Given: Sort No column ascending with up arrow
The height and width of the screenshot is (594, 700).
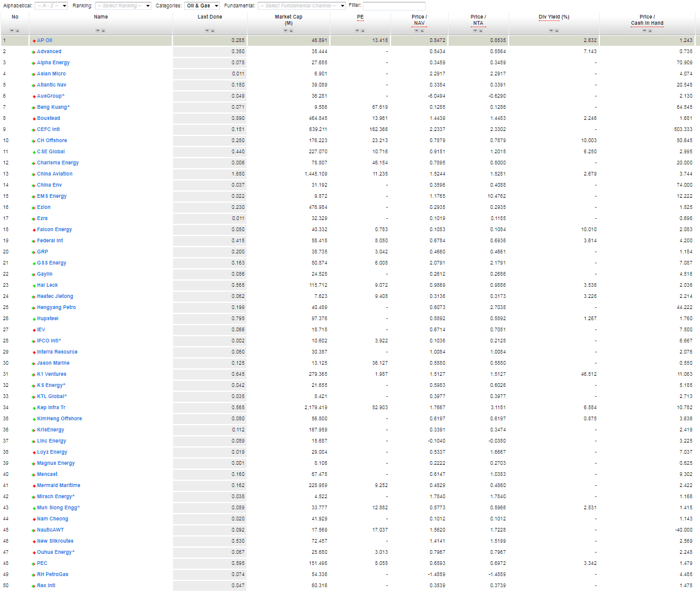Looking at the screenshot, I should coord(17,31).
